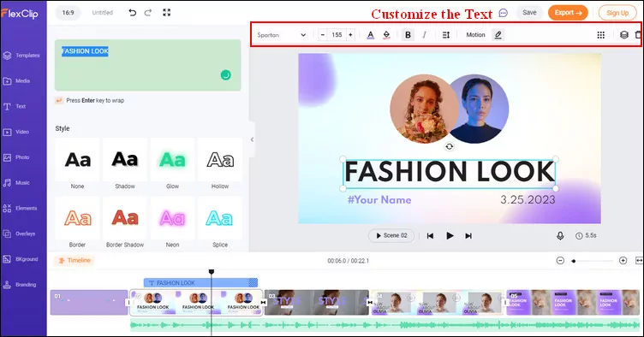Screen dimensions: 644x337
Task: Click the main play button
Action: coord(450,236)
